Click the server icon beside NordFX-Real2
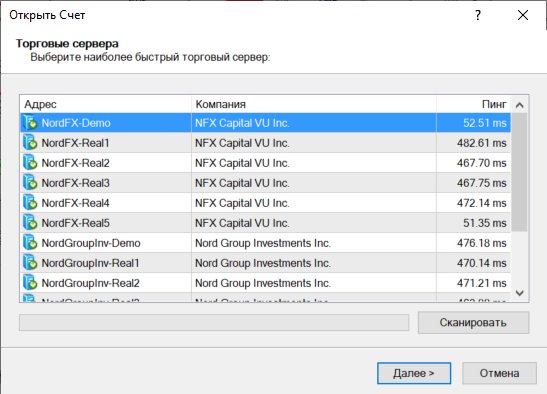The width and height of the screenshot is (547, 394). point(30,163)
